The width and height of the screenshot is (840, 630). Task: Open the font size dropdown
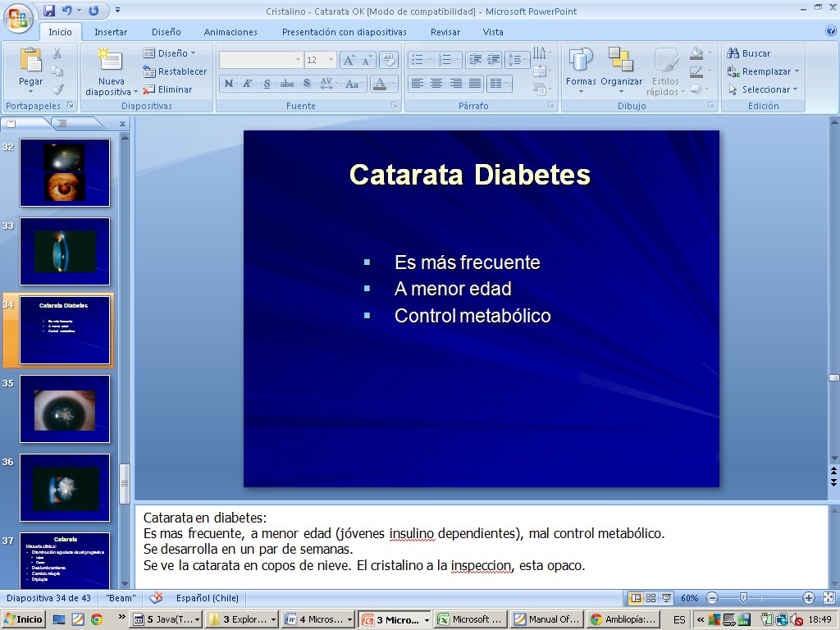point(331,60)
